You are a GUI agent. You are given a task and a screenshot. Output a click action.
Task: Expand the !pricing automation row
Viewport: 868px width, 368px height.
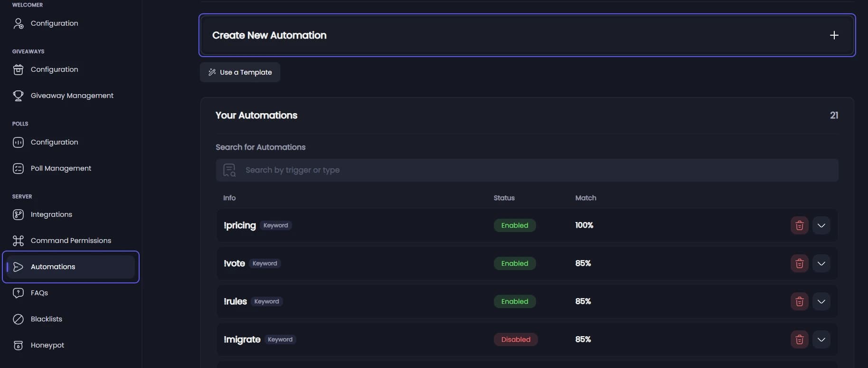(821, 225)
